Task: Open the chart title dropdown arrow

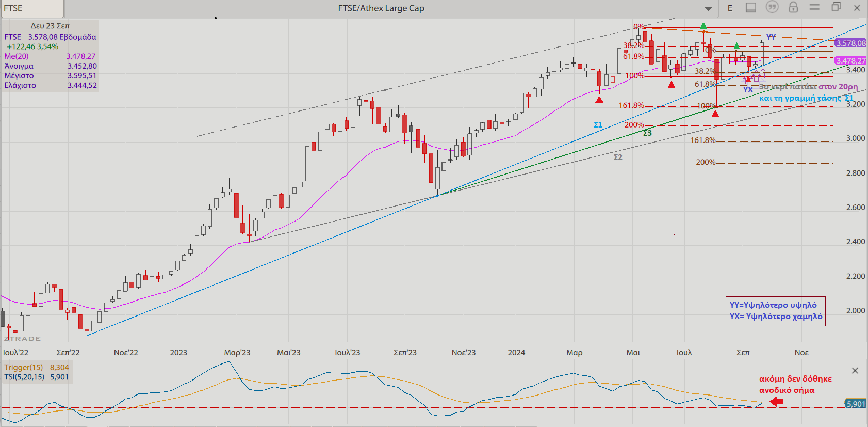Action: click(x=708, y=8)
